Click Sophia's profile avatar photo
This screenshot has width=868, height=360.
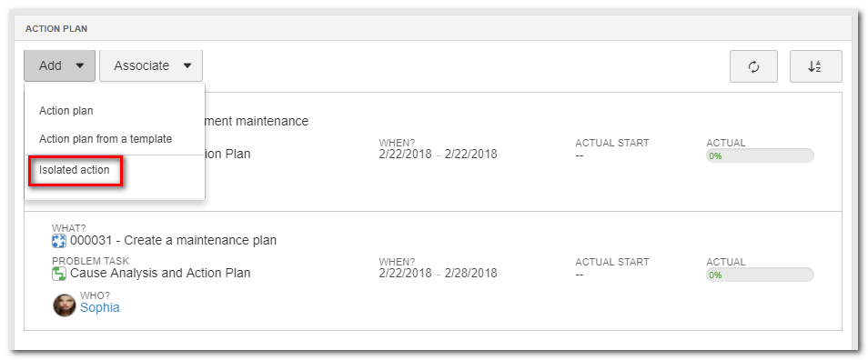65,305
